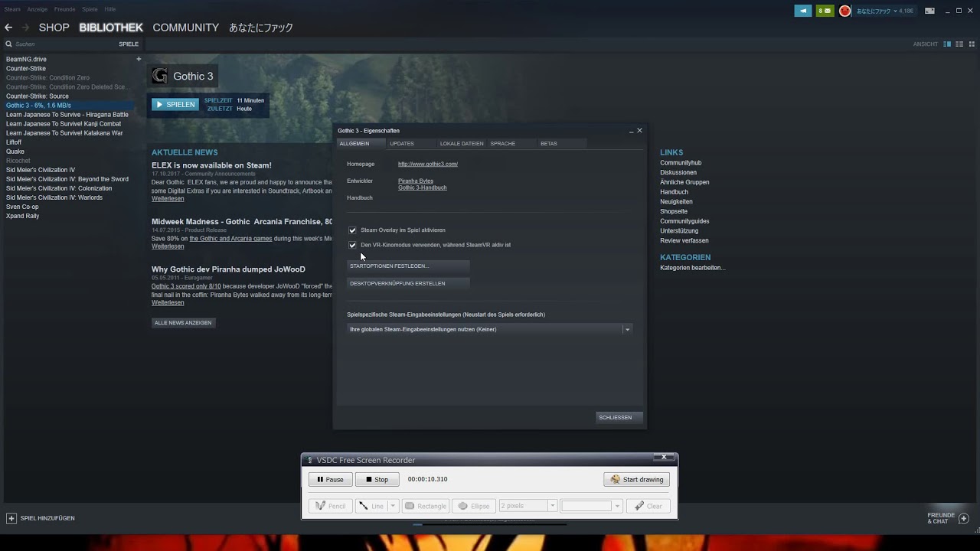Open the drawing color selector in VSDC
Viewport: 980px width, 551px height.
click(590, 505)
